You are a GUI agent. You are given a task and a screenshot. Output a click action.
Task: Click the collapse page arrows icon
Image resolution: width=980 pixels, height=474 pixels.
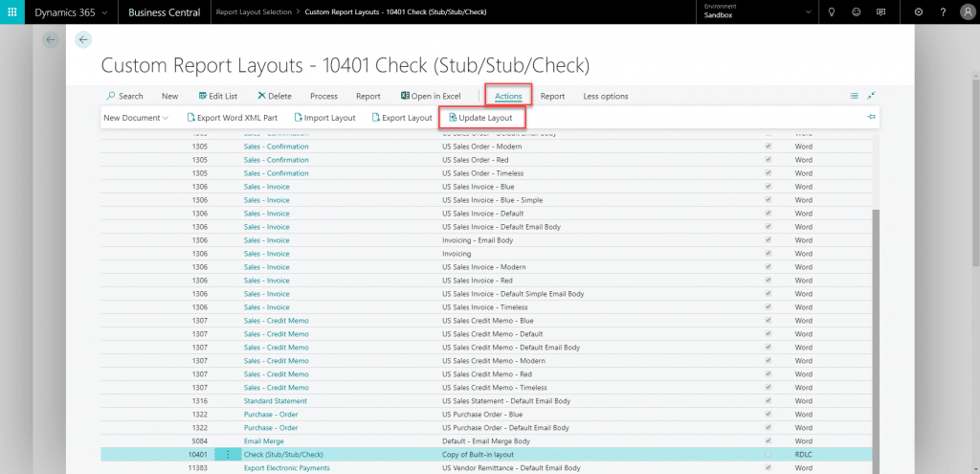[x=872, y=96]
